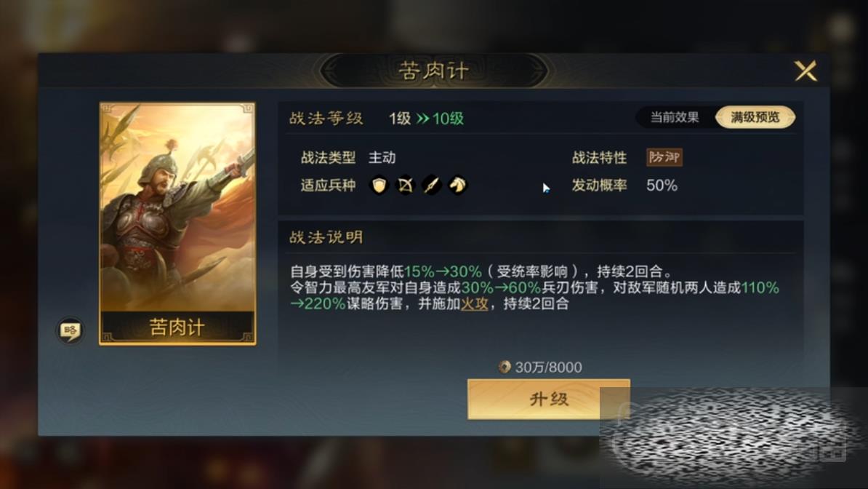Viewport: 868px width, 489px height.
Task: Click the cavalry horse troop icon
Action: (x=457, y=185)
